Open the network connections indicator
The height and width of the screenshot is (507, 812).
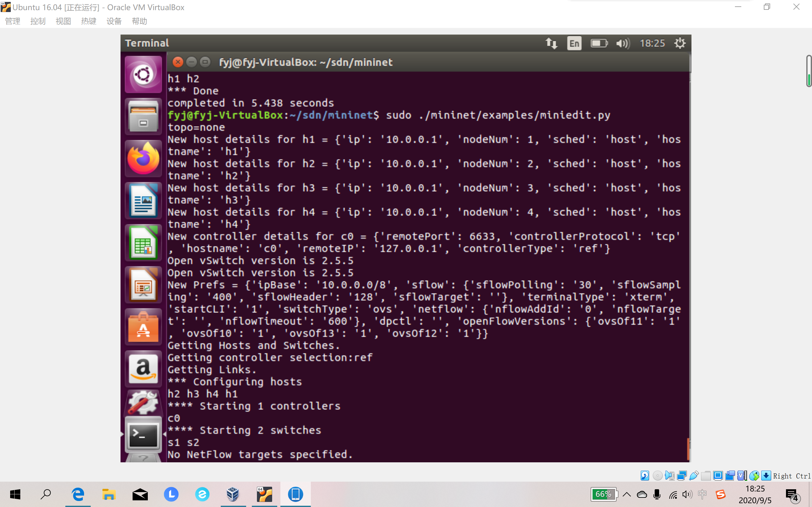tap(551, 43)
